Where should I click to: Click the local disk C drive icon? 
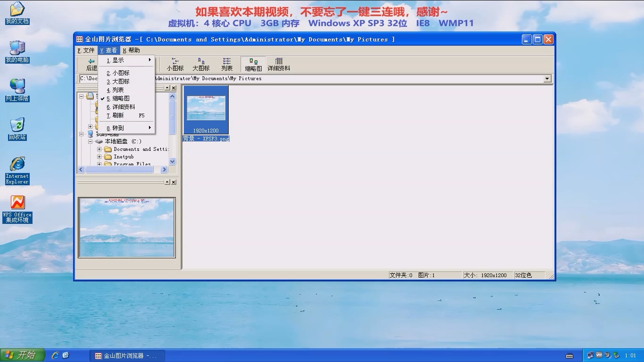(99, 141)
